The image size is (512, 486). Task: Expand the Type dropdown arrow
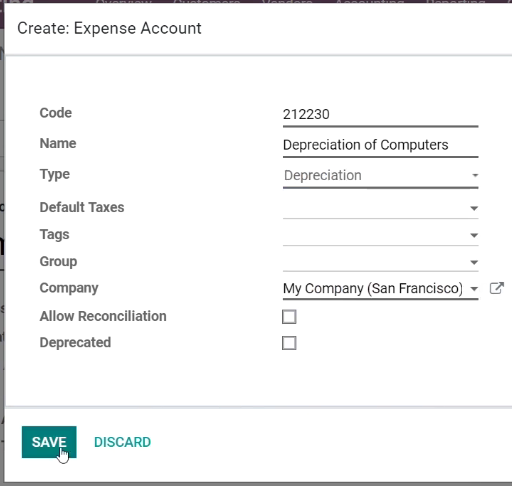[475, 175]
